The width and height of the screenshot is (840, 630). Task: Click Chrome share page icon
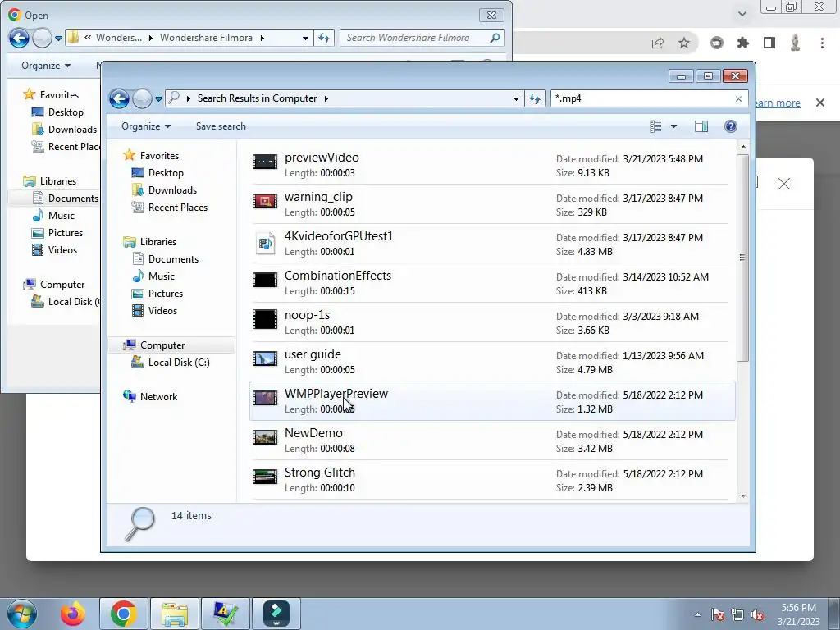[658, 43]
